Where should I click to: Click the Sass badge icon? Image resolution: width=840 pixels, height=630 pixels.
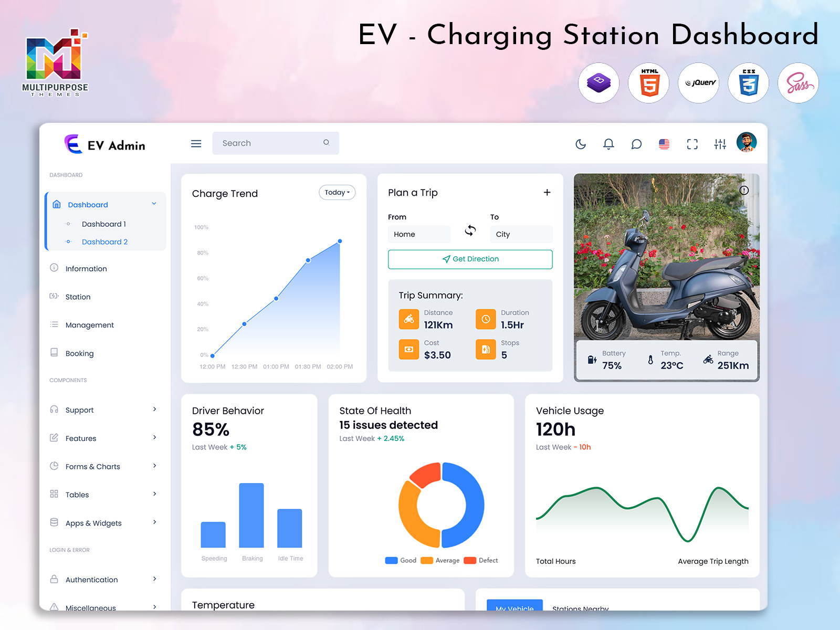coord(799,83)
